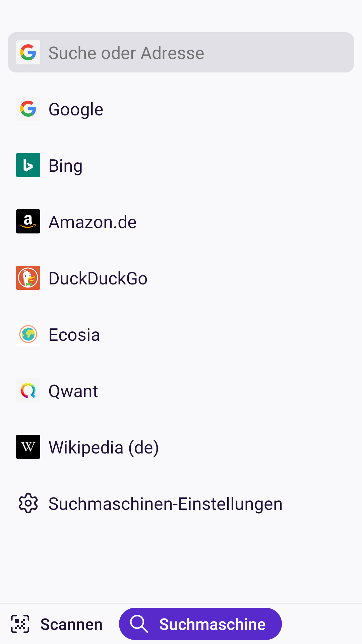
Task: Tap the Ecosia globe icon
Action: [x=28, y=334]
